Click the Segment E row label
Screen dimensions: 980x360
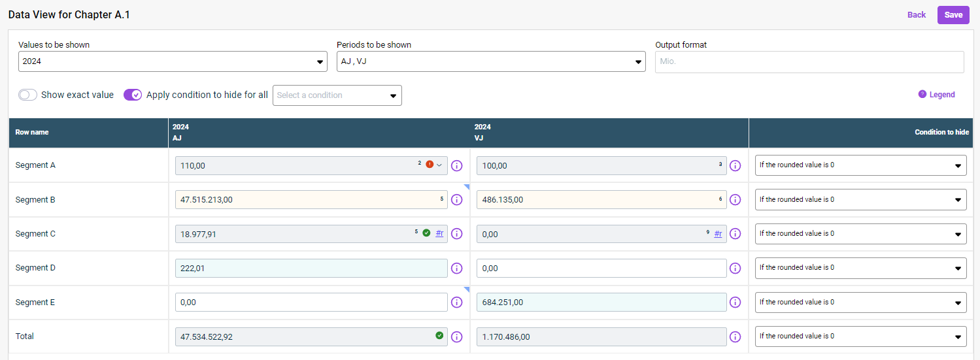pos(35,303)
